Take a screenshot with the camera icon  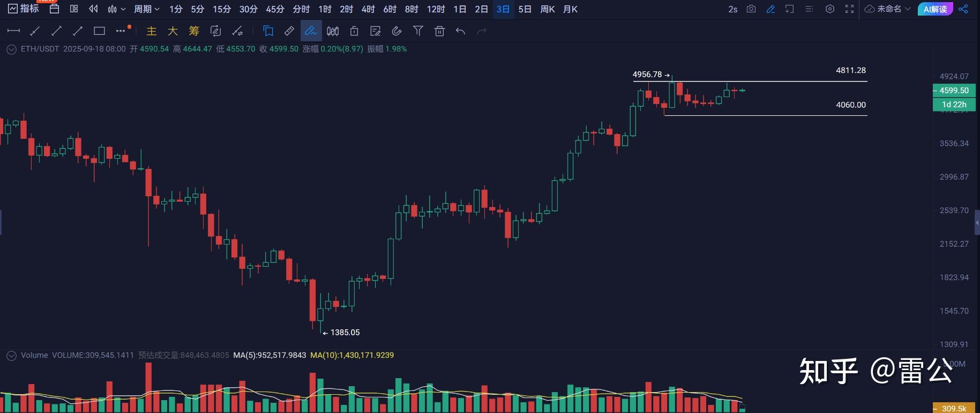pos(751,9)
